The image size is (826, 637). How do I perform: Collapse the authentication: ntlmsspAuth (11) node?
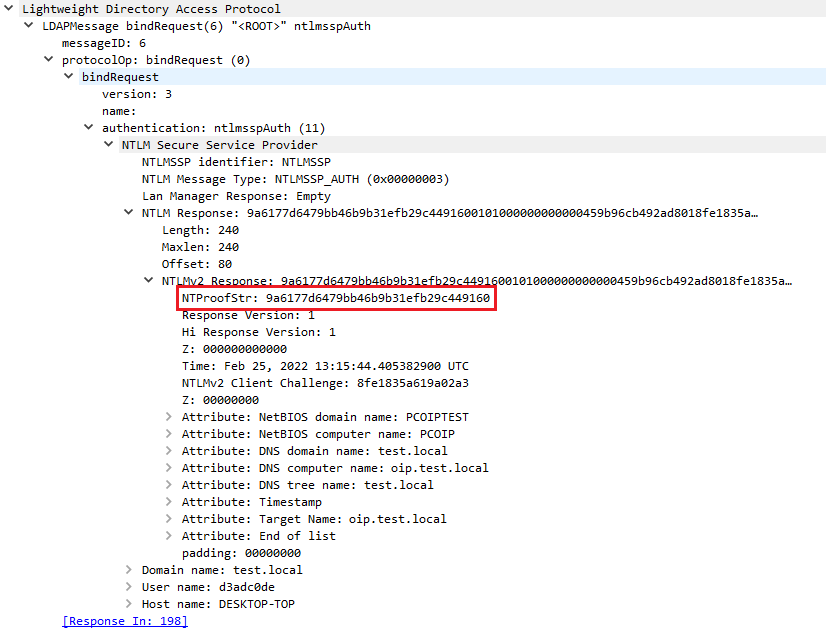(x=88, y=127)
